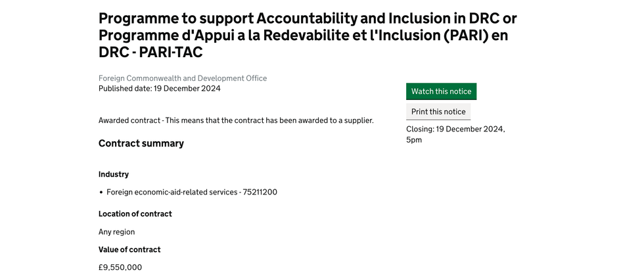The image size is (644, 276).
Task: Select the Industry label
Action: 114,174
